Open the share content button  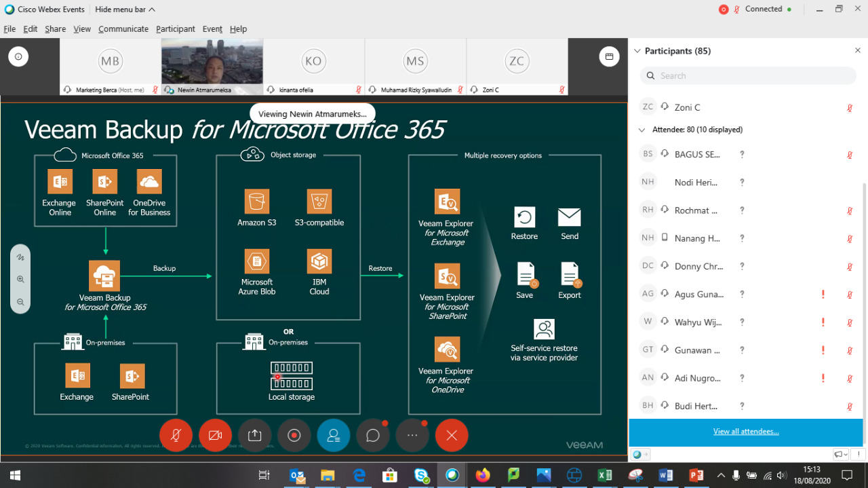tap(254, 436)
